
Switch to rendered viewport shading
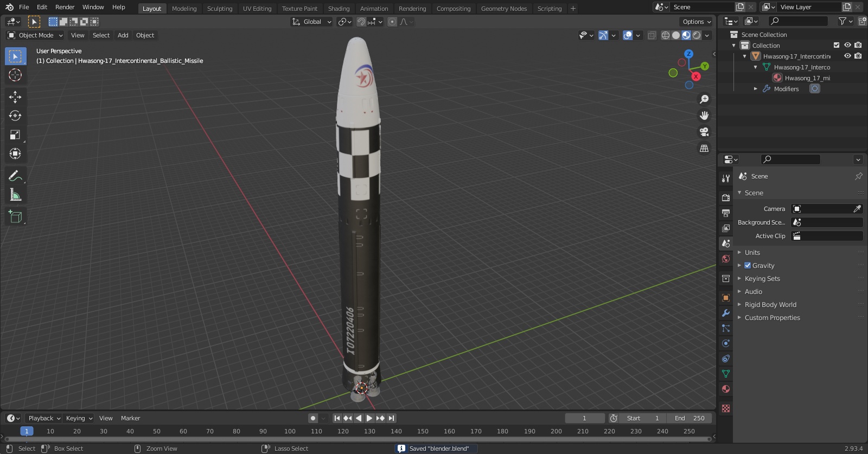pos(697,35)
